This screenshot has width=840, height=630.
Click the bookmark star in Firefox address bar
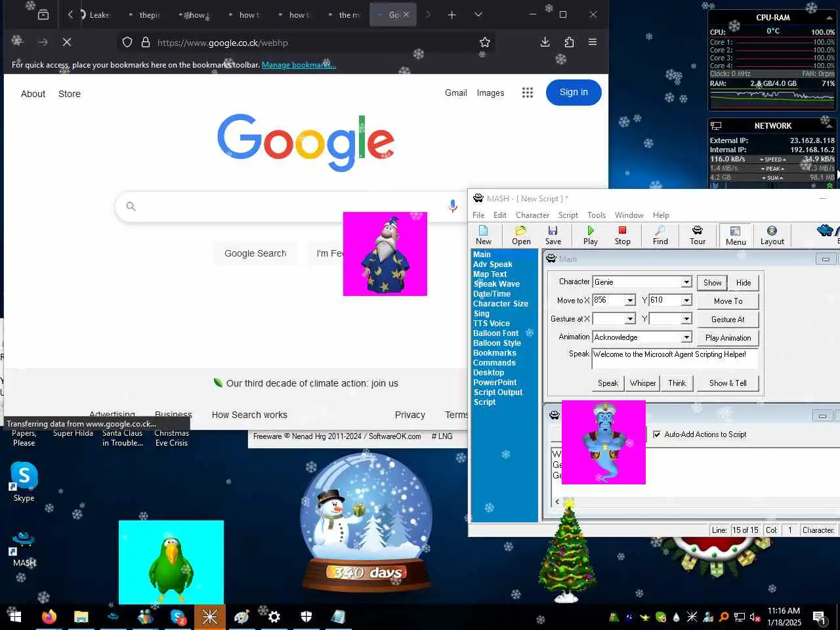coord(485,42)
